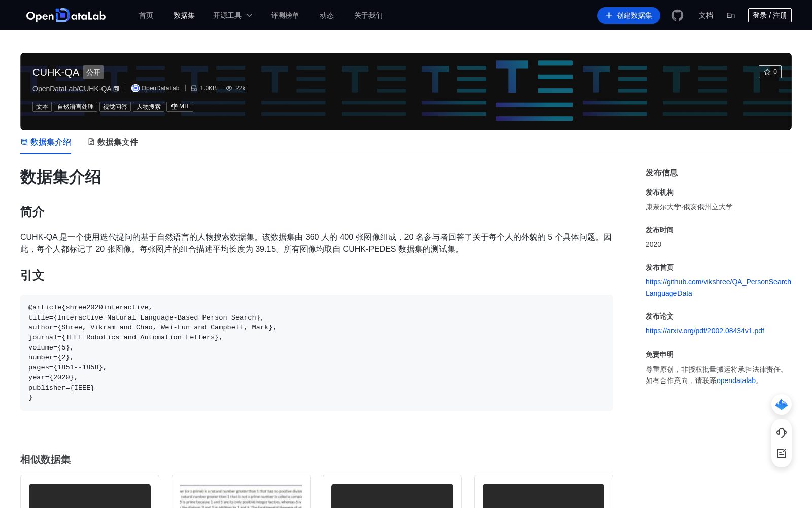This screenshot has width=812, height=508.
Task: Click the 22k views count
Action: click(x=241, y=88)
